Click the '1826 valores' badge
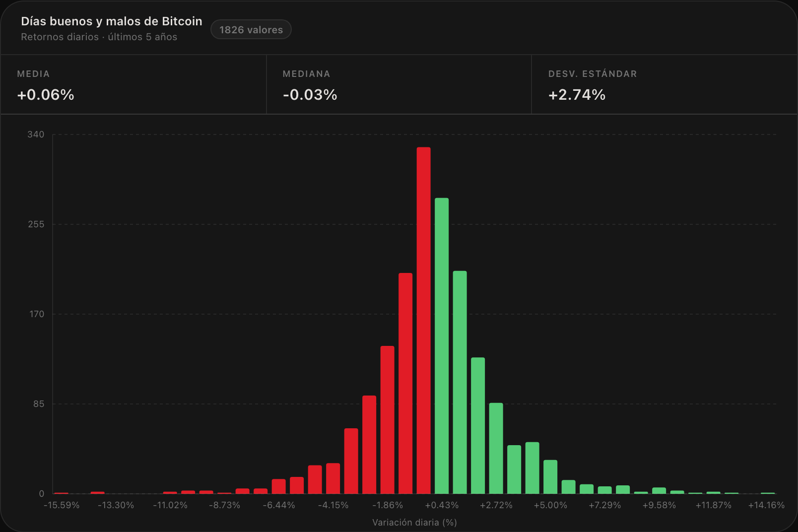Screen dimensions: 798x532 click(251, 29)
